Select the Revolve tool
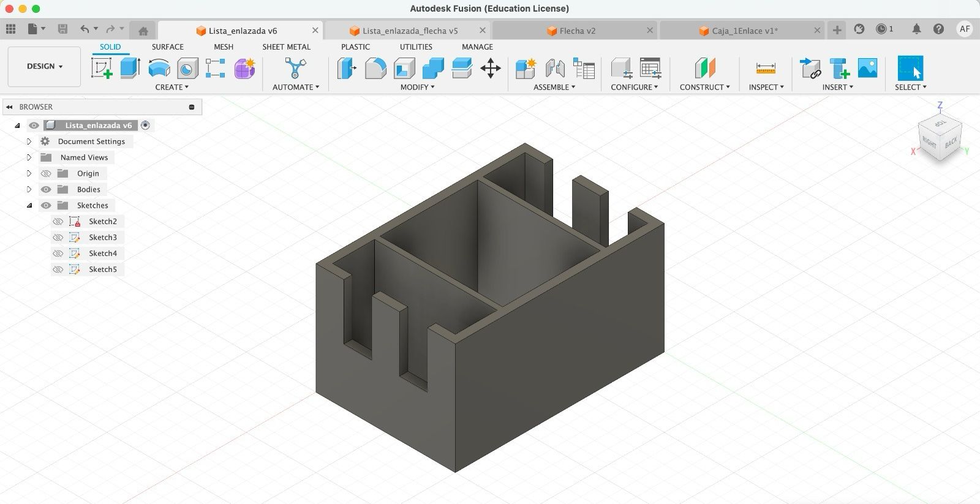980x504 pixels. [159, 68]
